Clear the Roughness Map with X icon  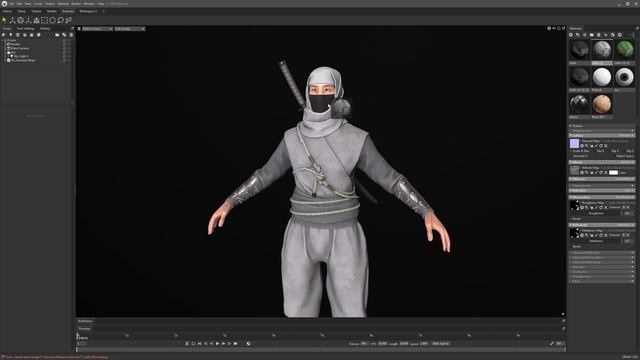tap(606, 207)
